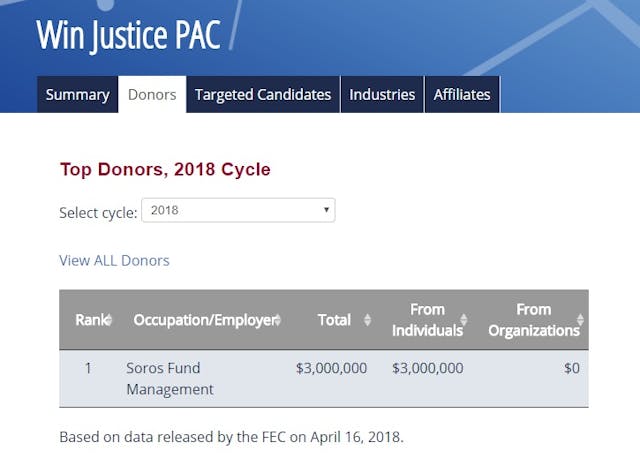Click the Win Justice PAC title
Viewport: 640px width, 458px height.
pos(128,34)
